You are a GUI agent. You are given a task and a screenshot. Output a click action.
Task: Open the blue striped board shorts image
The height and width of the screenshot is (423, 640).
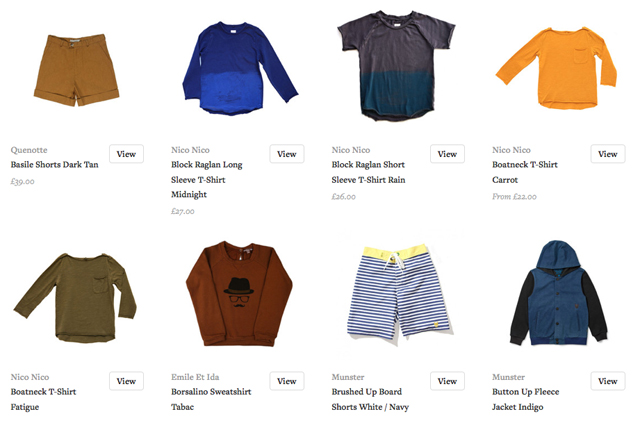pyautogui.click(x=399, y=291)
